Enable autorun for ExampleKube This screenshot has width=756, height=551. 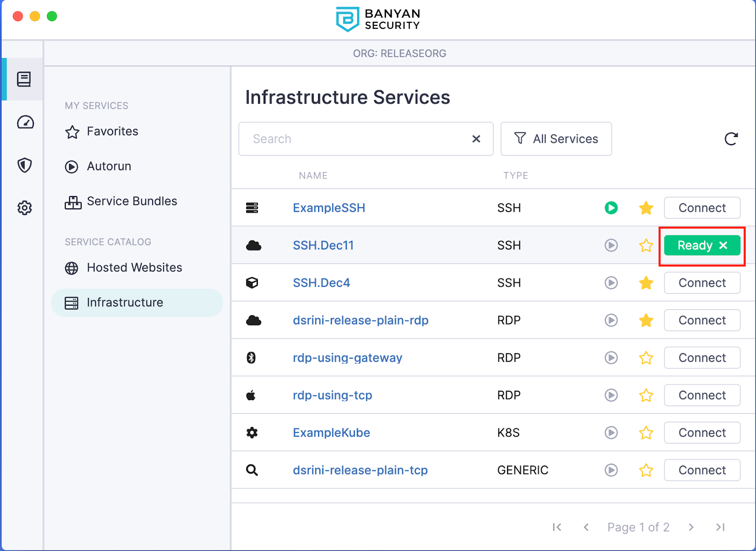pyautogui.click(x=611, y=432)
